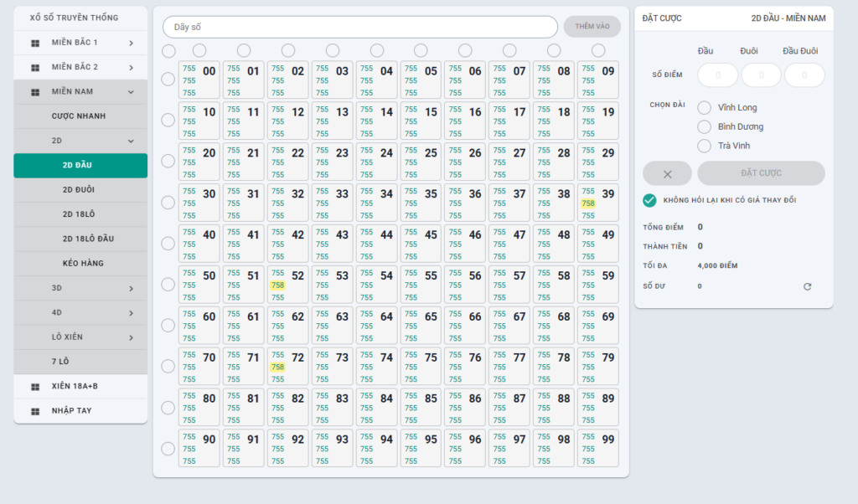Select the Trà Vinh station radio
Screen dimensions: 858x504
704,146
